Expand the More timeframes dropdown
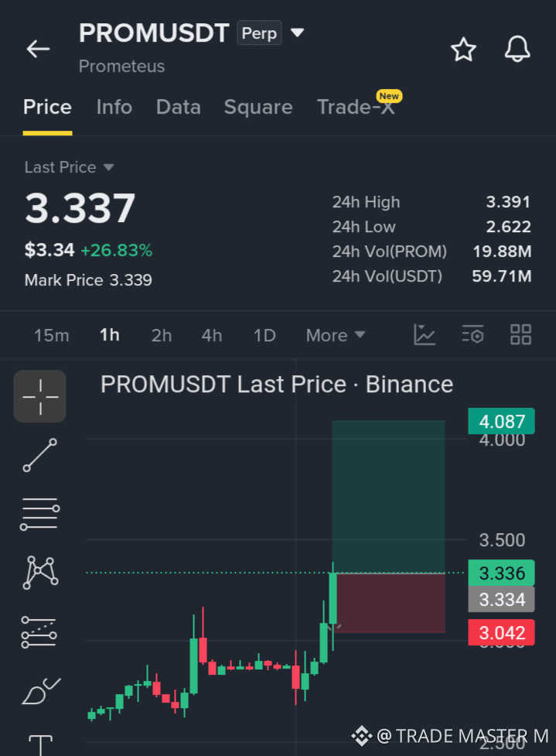The image size is (556, 756). point(336,335)
